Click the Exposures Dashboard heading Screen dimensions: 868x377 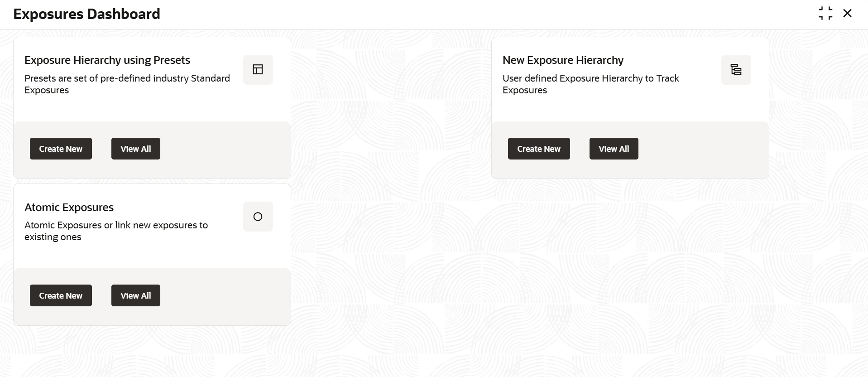pos(86,14)
